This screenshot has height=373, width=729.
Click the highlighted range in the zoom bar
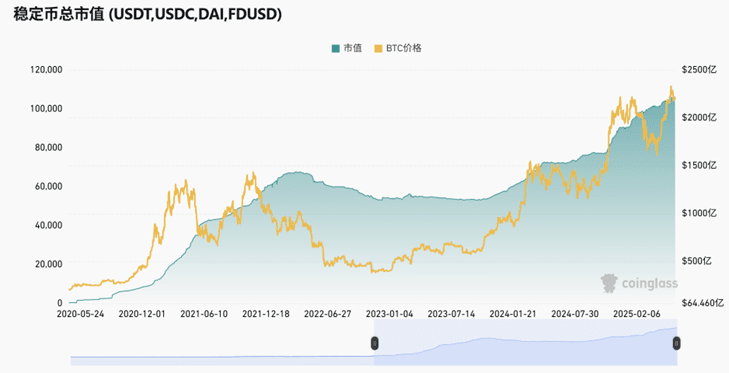(525, 342)
